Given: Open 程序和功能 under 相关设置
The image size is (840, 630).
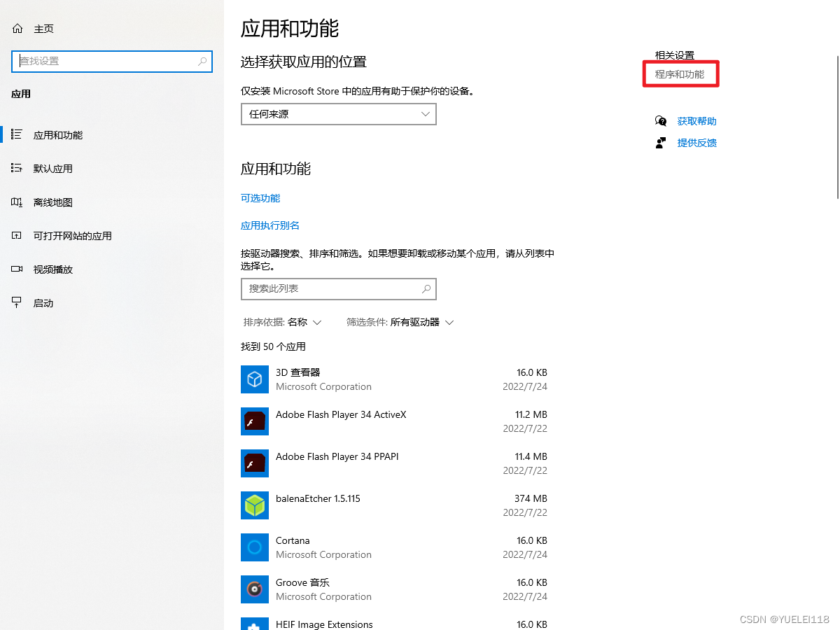Looking at the screenshot, I should click(680, 73).
